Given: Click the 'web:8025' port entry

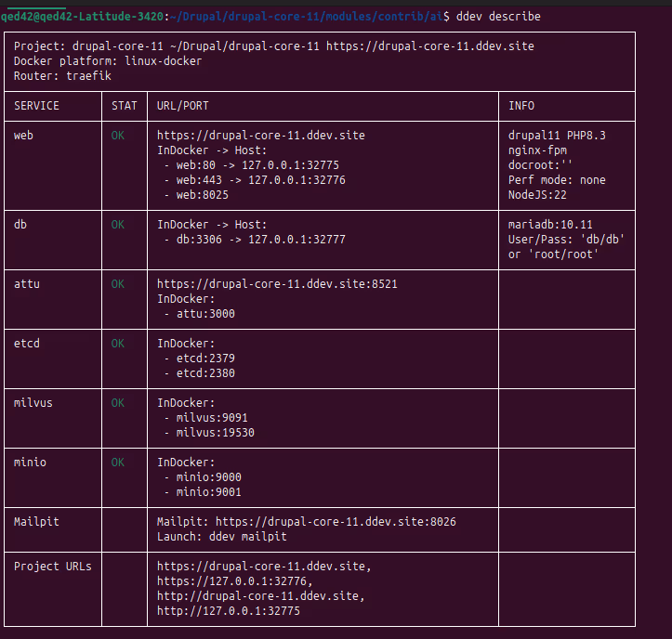Looking at the screenshot, I should coord(203,195).
